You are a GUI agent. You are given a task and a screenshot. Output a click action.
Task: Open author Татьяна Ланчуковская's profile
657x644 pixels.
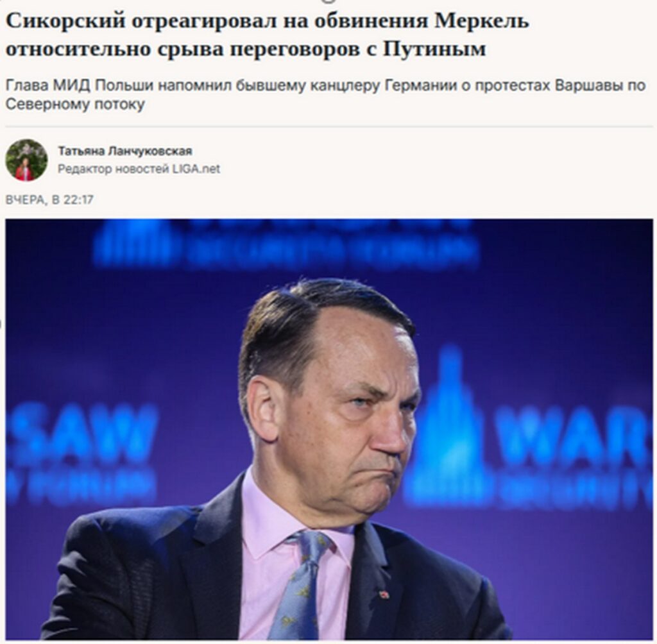pyautogui.click(x=125, y=151)
